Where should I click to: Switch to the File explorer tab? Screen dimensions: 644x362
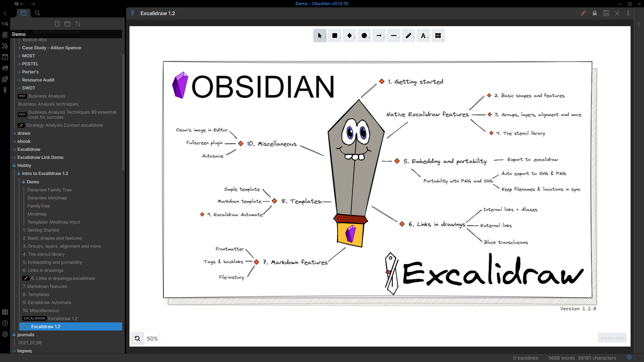[23, 13]
